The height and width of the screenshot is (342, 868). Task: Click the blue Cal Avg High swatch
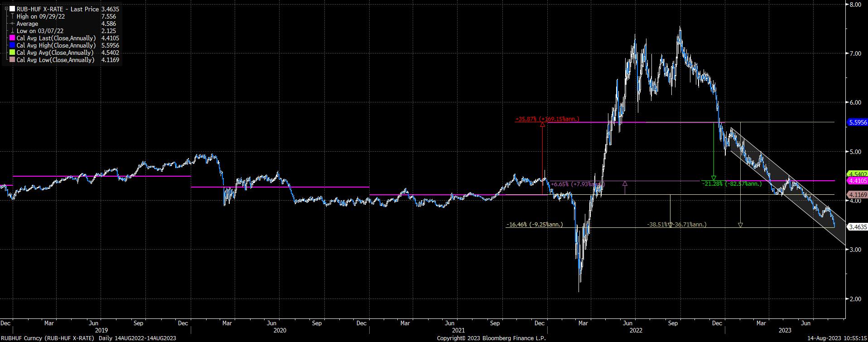point(13,46)
